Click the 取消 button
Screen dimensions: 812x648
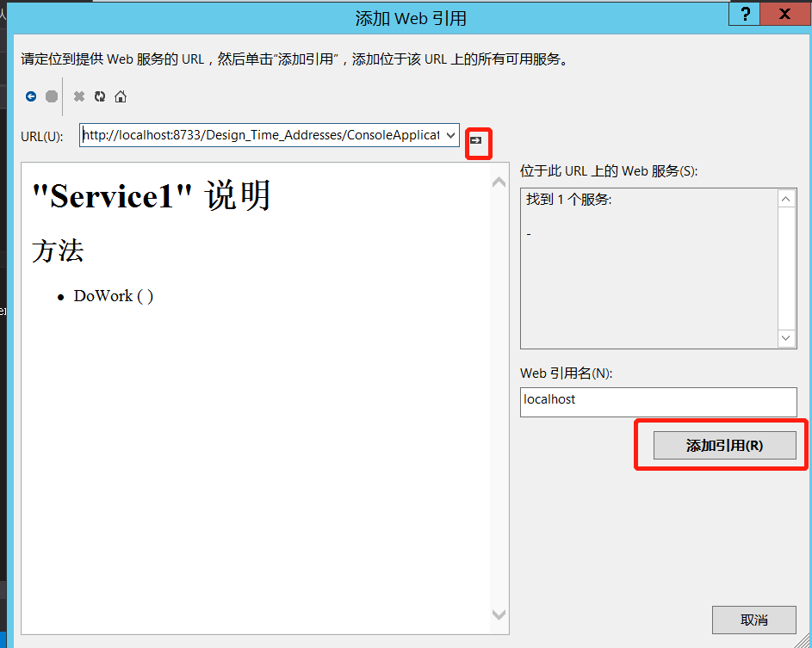pos(754,620)
